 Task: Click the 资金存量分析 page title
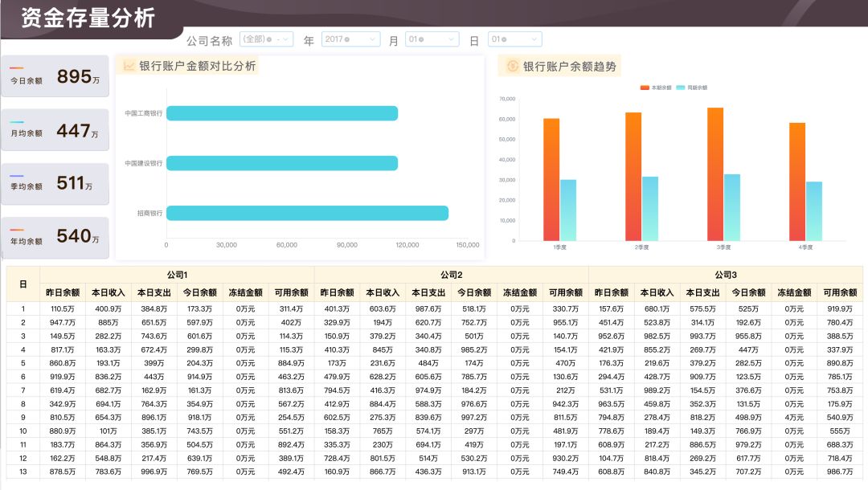click(88, 18)
